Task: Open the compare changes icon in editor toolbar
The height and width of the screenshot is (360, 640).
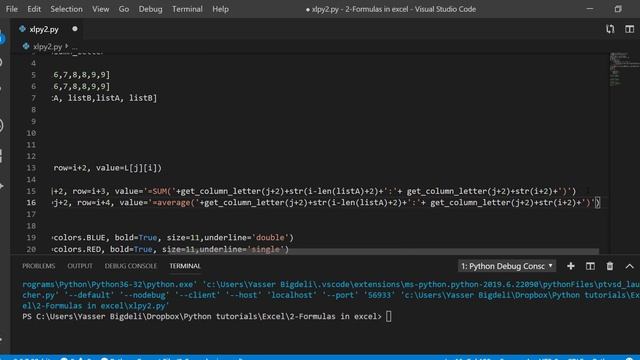Action: tap(610, 29)
